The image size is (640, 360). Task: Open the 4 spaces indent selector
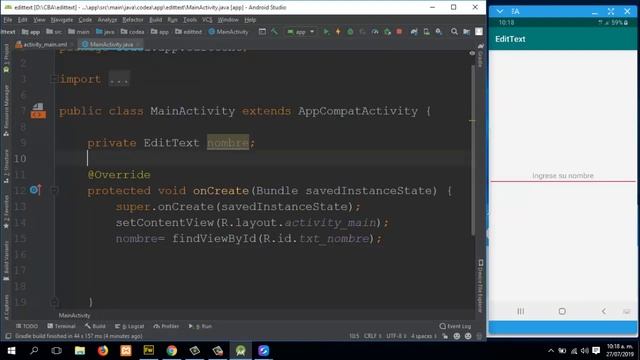pyautogui.click(x=423, y=336)
